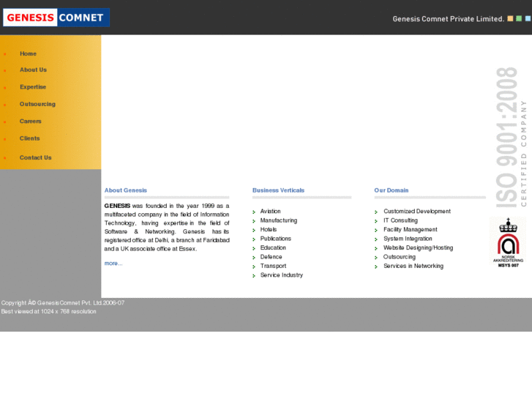Click the Our Domain heading
The height and width of the screenshot is (399, 532).
click(x=391, y=190)
